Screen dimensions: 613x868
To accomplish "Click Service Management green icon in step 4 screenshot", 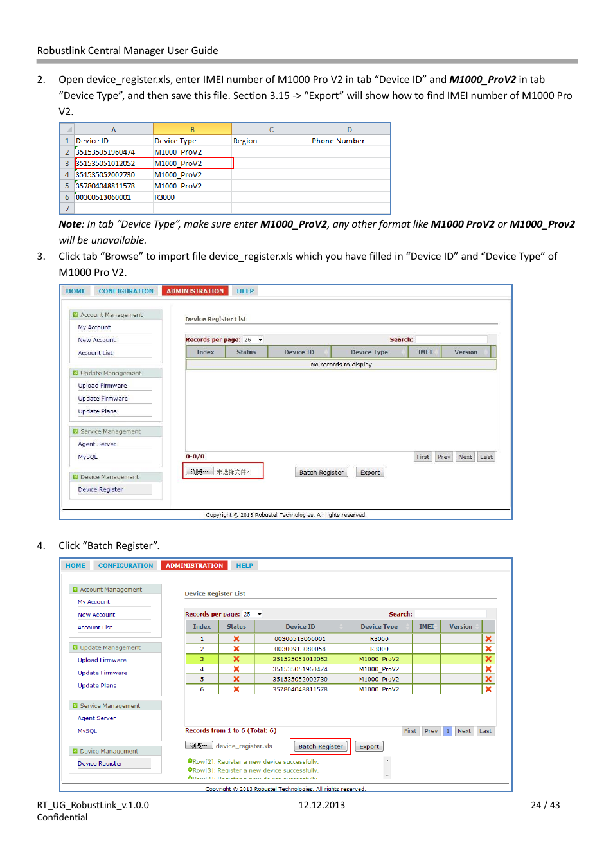I will click(x=75, y=705).
